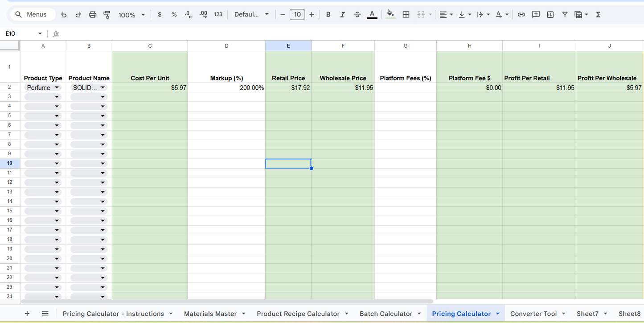Viewport: 644px width, 323px height.
Task: Click the add new sheet plus button
Action: tap(27, 314)
